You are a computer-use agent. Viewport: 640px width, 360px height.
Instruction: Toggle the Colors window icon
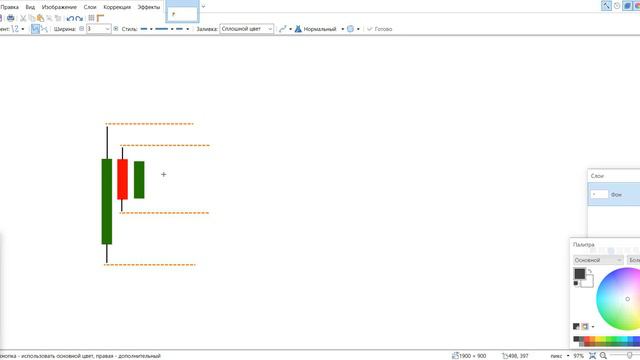(637, 5)
